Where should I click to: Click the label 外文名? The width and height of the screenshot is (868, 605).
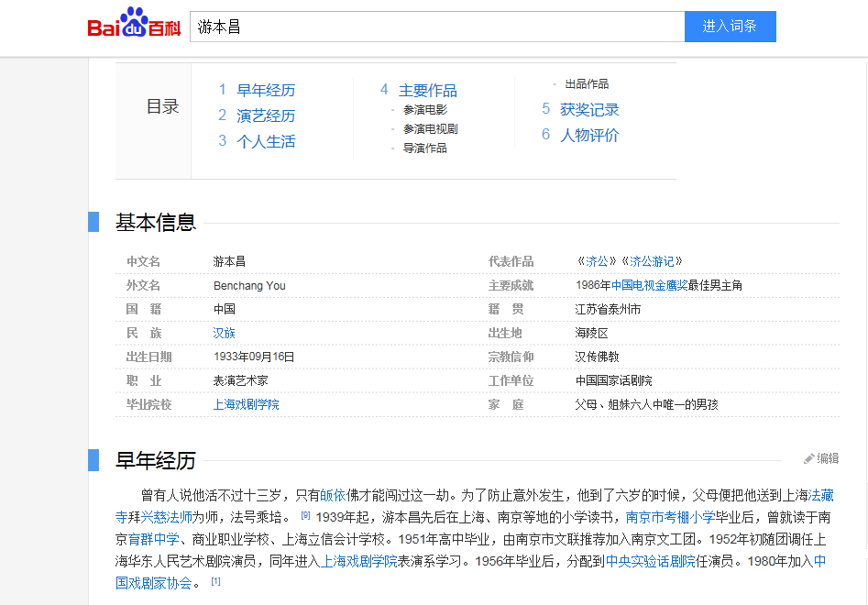(x=143, y=286)
